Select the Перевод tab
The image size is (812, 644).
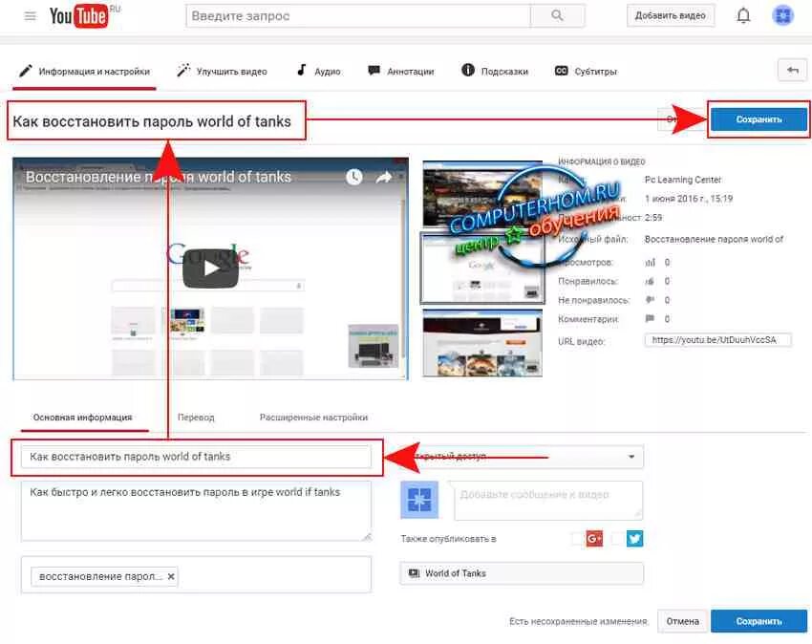pos(196,418)
